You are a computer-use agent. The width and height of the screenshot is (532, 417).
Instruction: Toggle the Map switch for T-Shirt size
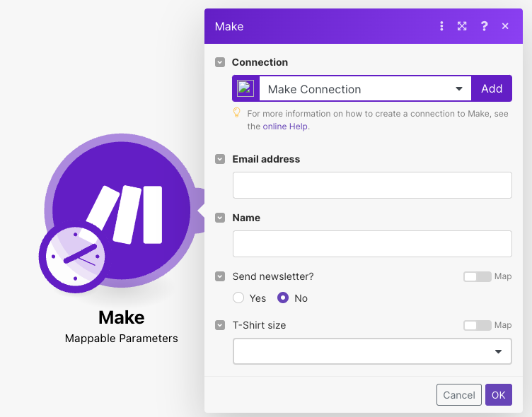point(477,325)
